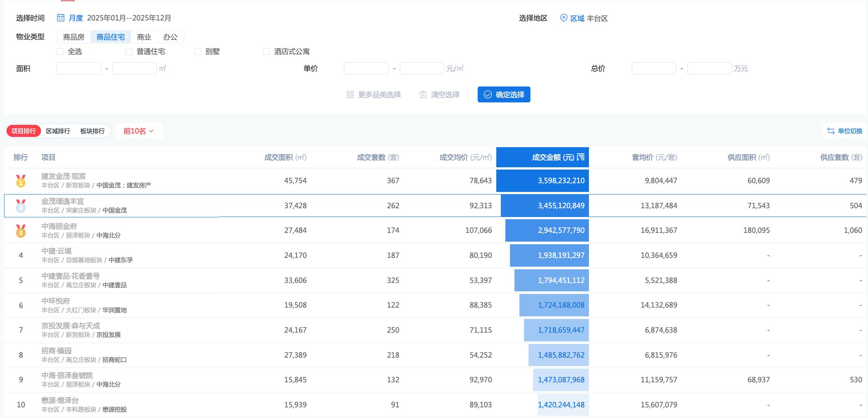This screenshot has width=868, height=418.
Task: Open the 丰台区 region selector
Action: 597,18
